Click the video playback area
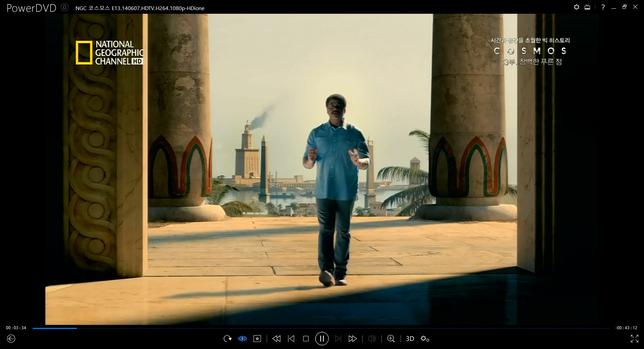Screen dimensions: 644x349 tap(322, 169)
